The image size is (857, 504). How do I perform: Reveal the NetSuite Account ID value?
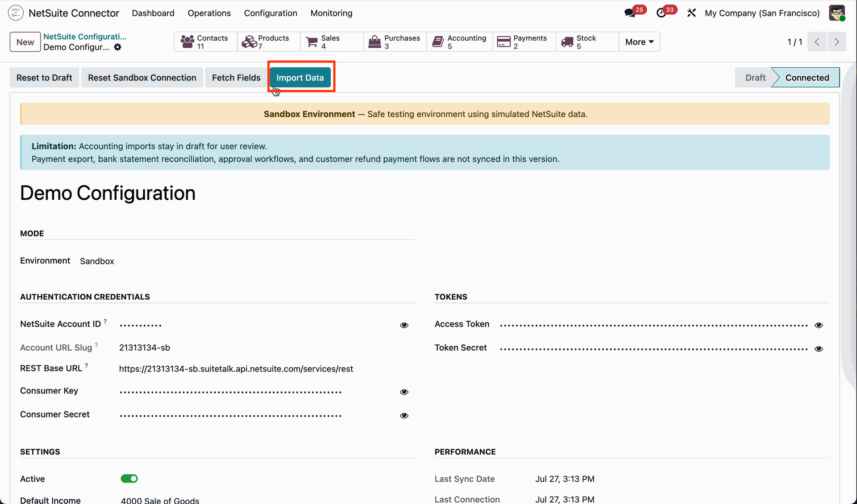click(x=404, y=325)
